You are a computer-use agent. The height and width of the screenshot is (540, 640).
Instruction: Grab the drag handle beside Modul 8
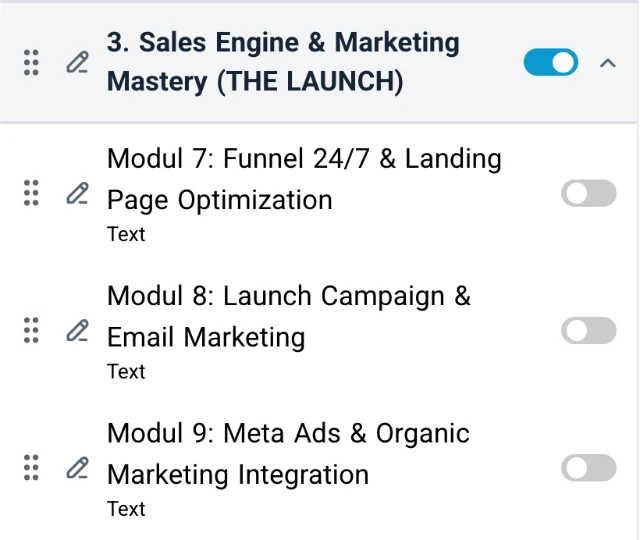coord(31,330)
